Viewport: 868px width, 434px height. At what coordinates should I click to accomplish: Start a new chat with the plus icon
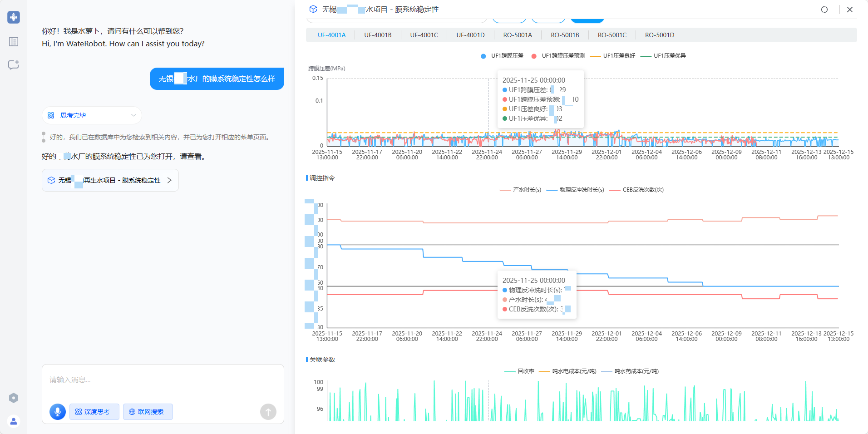tap(14, 65)
